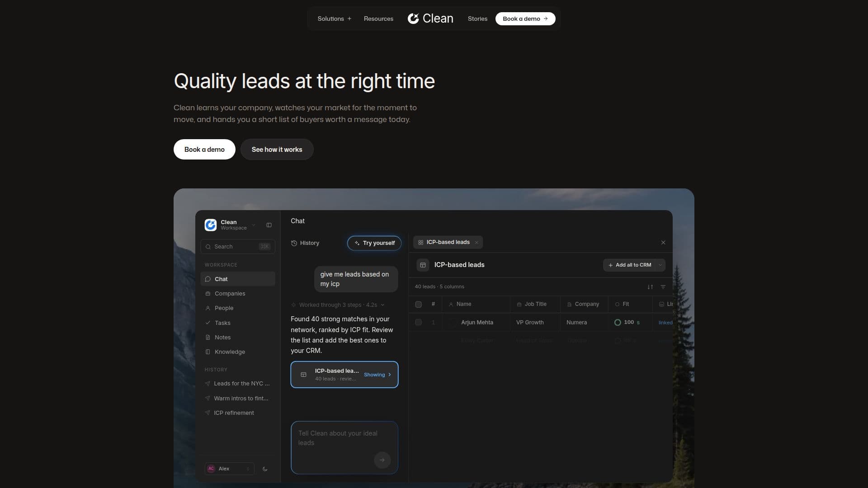Click the Clean logo in the top navigation

(430, 19)
